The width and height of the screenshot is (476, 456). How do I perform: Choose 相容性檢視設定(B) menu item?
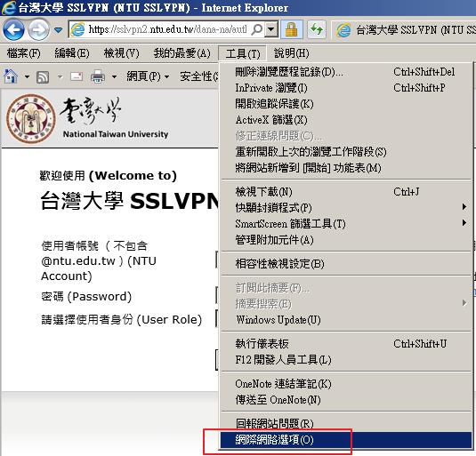tap(346, 264)
